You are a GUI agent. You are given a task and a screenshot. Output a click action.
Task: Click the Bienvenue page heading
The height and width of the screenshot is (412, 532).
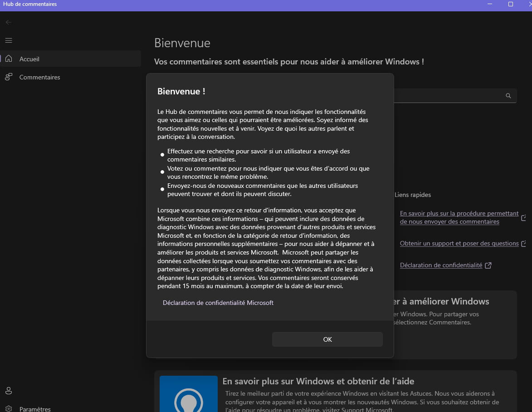tap(182, 43)
